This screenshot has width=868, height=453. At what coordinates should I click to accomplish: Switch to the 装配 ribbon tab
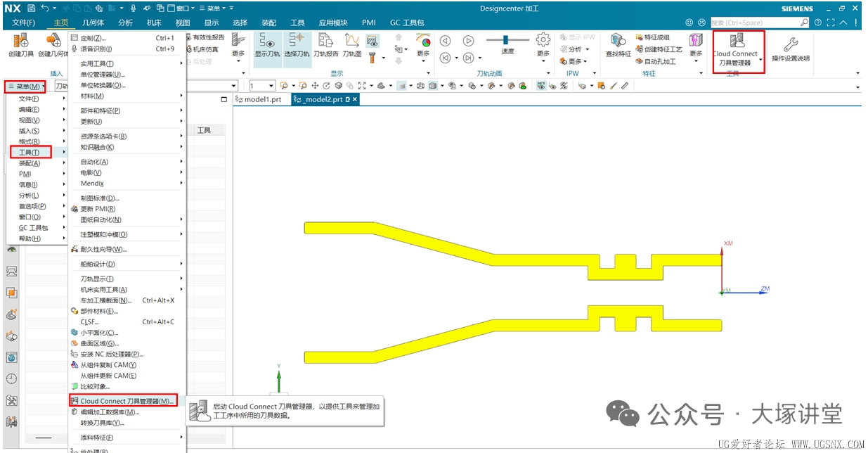268,23
